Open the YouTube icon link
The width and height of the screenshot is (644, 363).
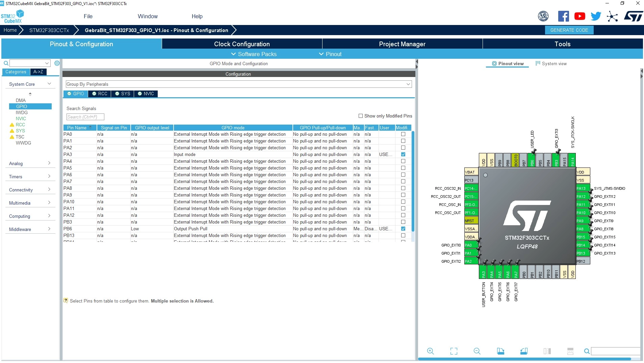tap(580, 16)
